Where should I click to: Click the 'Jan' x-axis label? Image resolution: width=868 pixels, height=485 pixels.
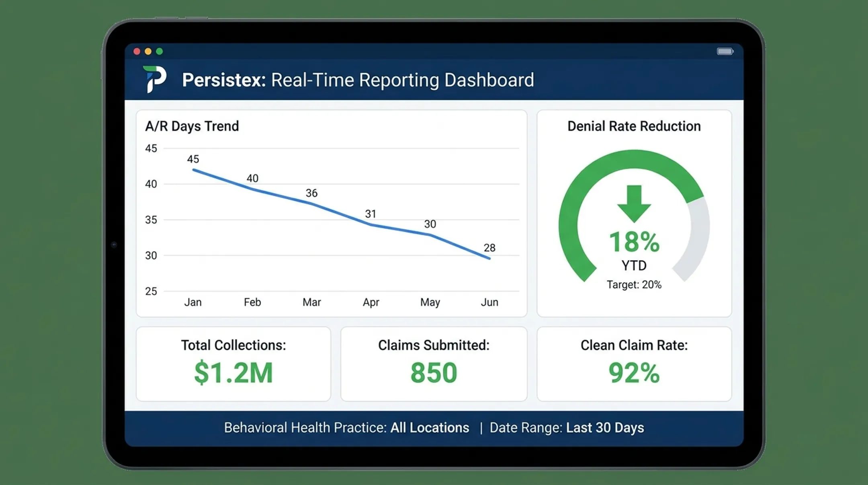193,302
